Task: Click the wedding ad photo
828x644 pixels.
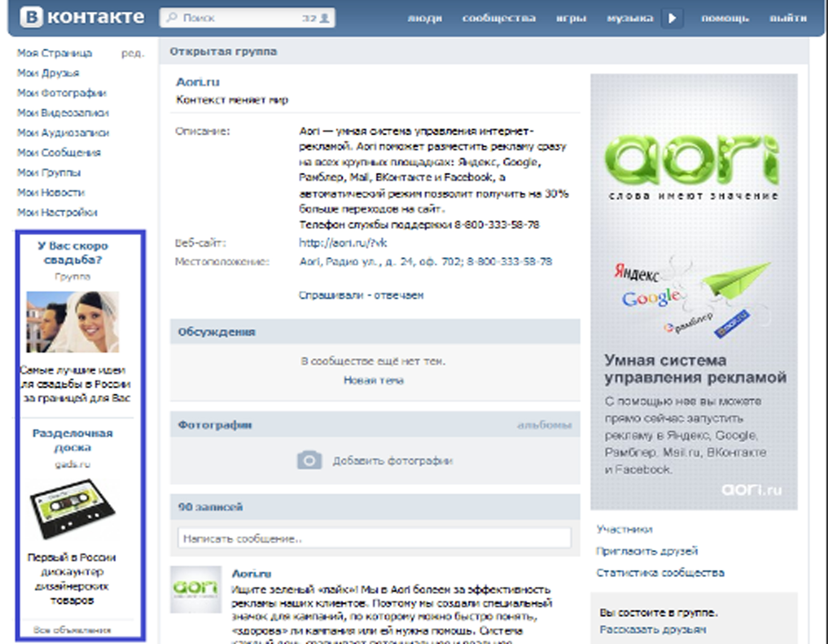Action: click(x=73, y=322)
